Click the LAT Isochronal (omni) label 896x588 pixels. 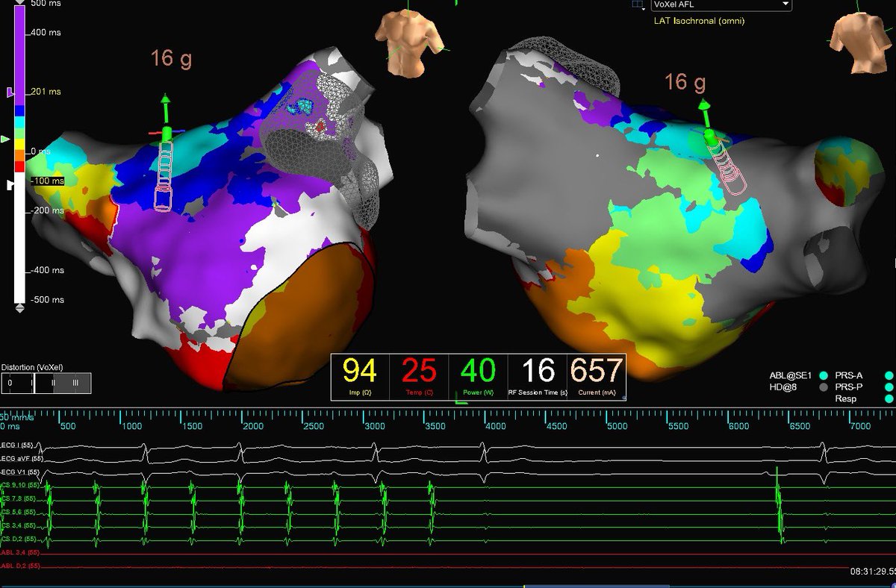pyautogui.click(x=700, y=21)
